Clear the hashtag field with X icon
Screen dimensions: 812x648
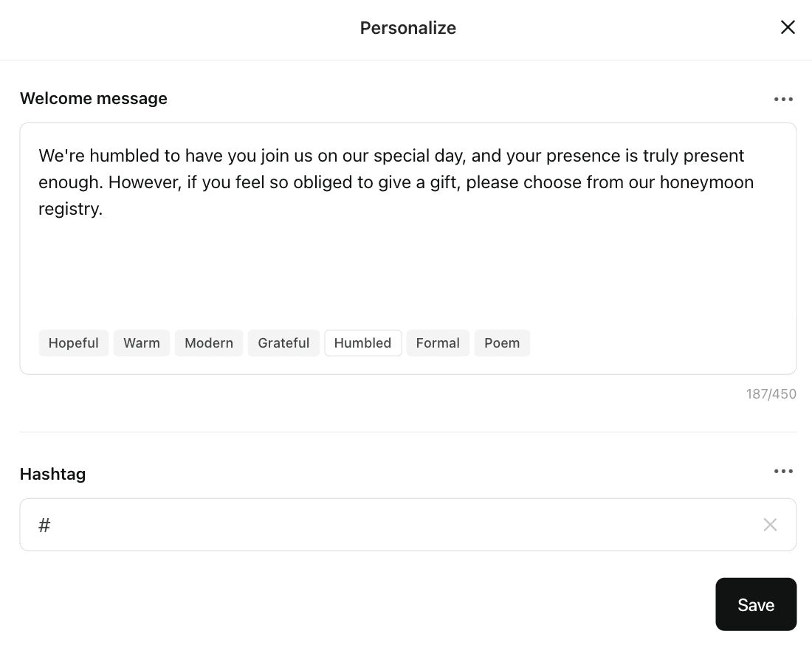point(770,525)
